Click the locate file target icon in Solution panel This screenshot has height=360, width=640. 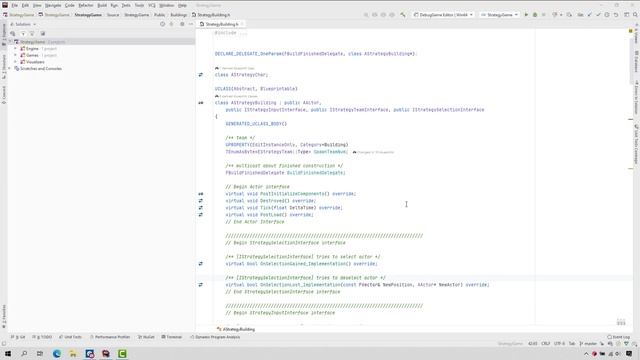[x=162, y=24]
